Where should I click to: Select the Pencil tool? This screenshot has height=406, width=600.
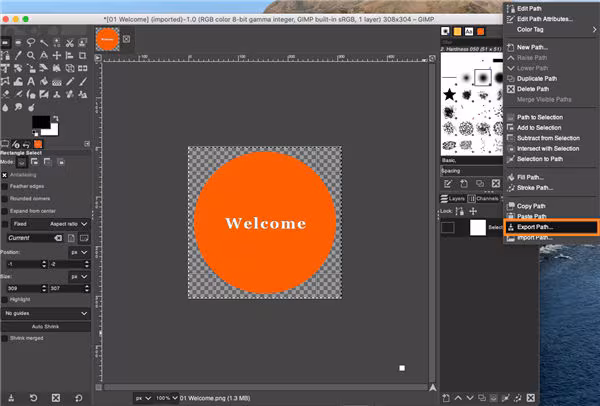[x=70, y=81]
